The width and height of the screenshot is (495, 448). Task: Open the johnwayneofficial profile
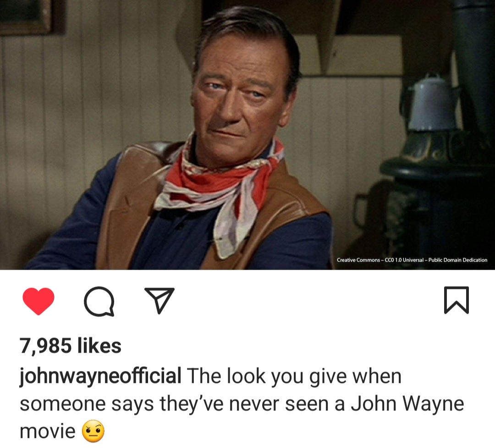pos(100,376)
